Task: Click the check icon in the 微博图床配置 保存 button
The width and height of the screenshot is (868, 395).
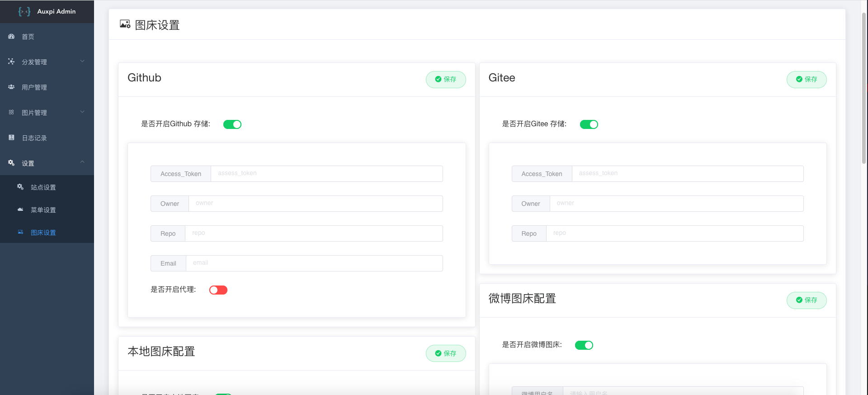Action: pos(799,300)
